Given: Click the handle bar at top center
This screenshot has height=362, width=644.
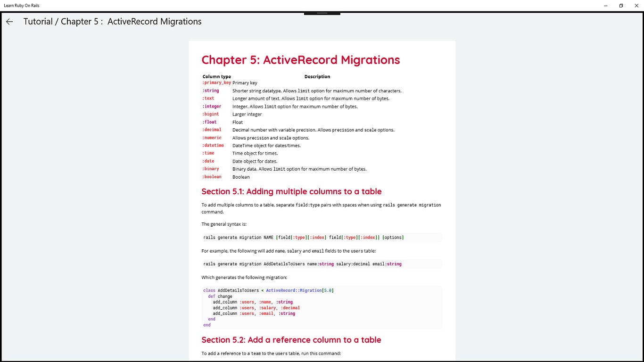Looking at the screenshot, I should [322, 13].
